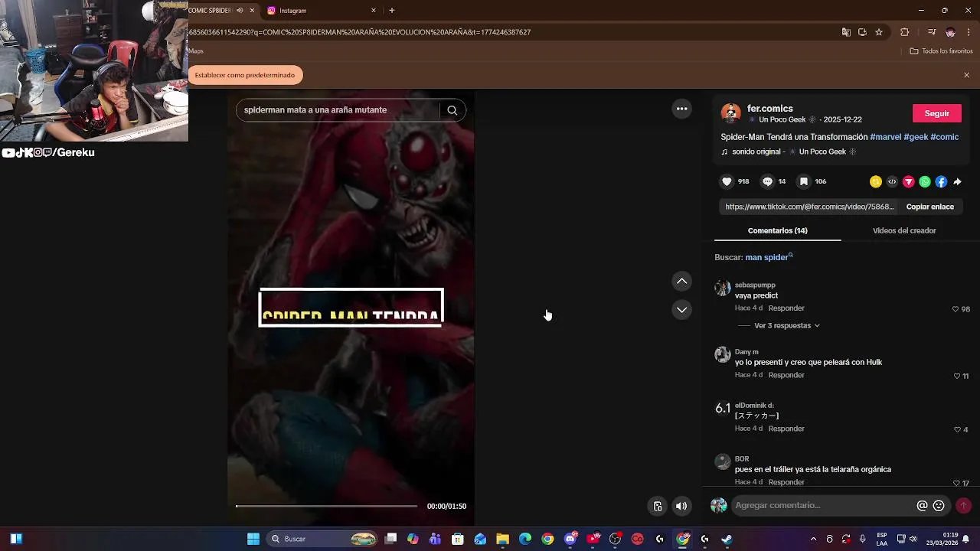The image size is (980, 551).
Task: Open the Chrome three-dot menu
Action: pyautogui.click(x=969, y=32)
